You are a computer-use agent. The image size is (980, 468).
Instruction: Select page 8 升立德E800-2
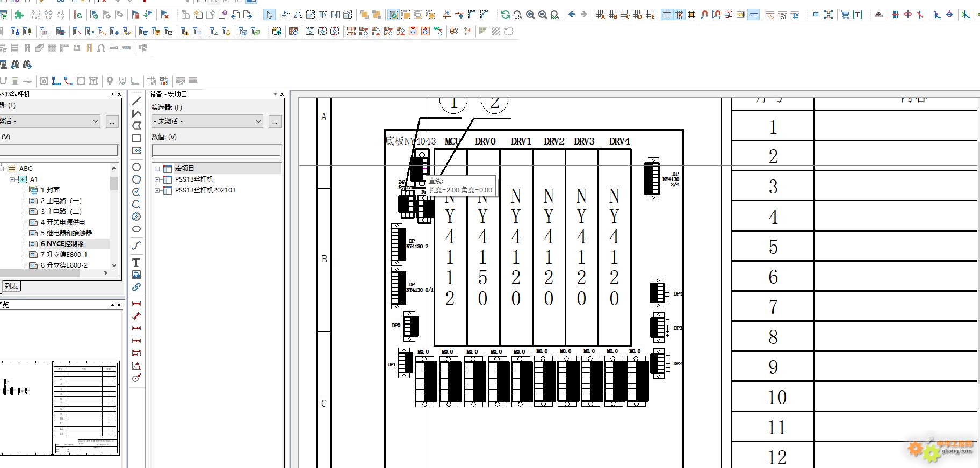[x=64, y=265]
